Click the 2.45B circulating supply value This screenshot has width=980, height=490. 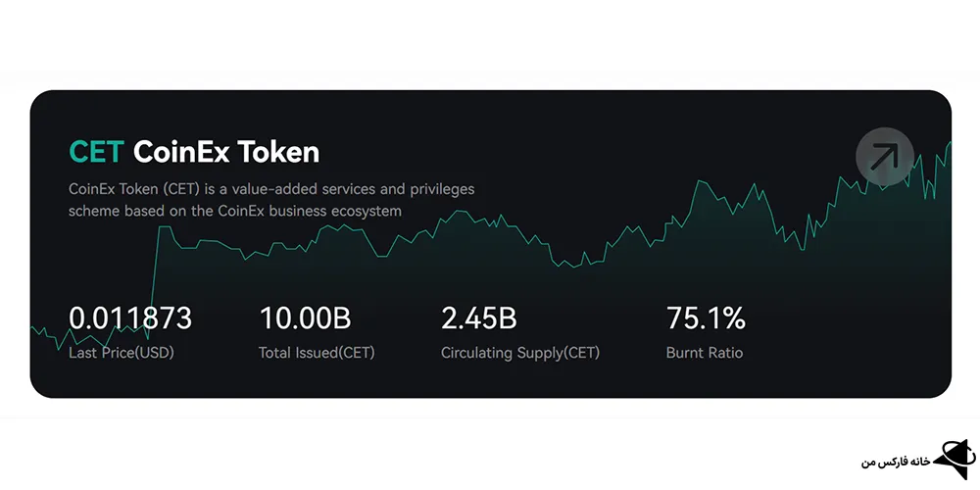pos(479,318)
